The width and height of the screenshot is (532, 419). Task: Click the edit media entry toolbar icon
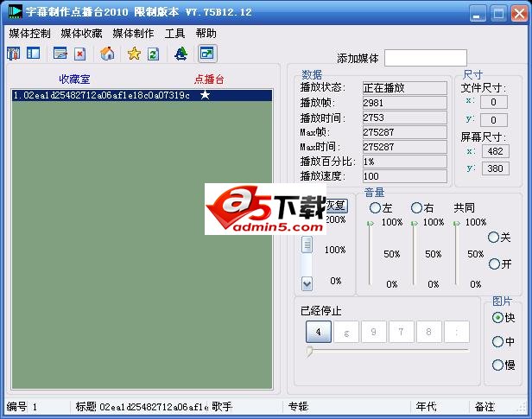[60, 54]
